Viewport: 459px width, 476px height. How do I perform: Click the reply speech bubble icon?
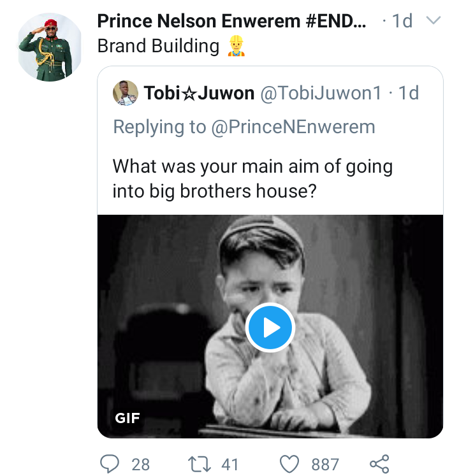pos(111,463)
